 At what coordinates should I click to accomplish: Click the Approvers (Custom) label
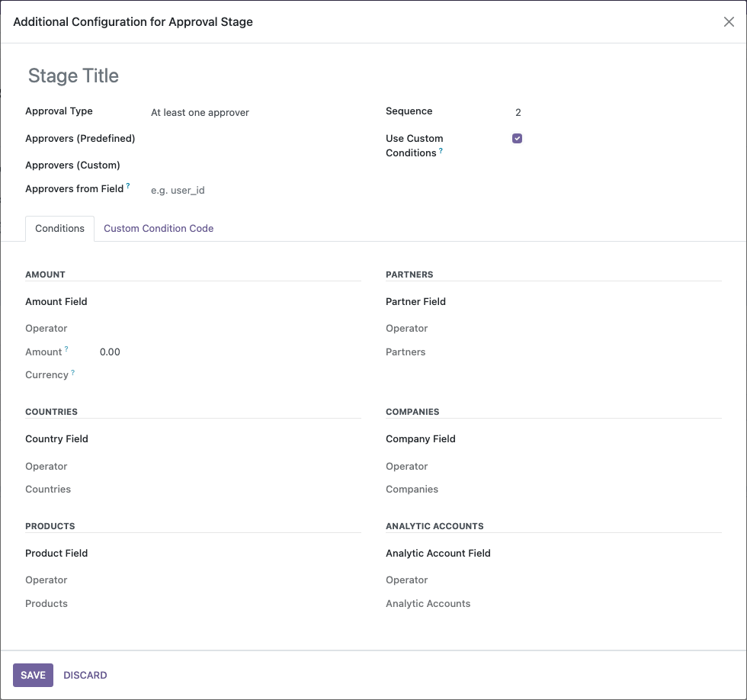[72, 165]
